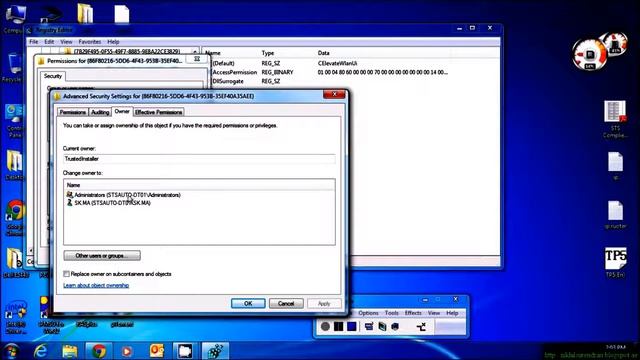Open the Options menu in recorder window
This screenshot has height=360, width=640.
(368, 313)
